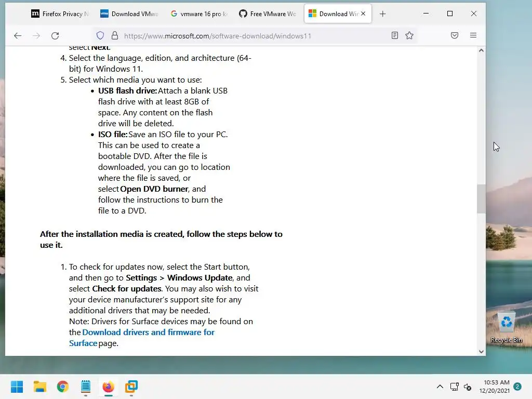Viewport: 532px width, 399px height.
Task: Open the clock and date panel
Action: click(x=495, y=387)
